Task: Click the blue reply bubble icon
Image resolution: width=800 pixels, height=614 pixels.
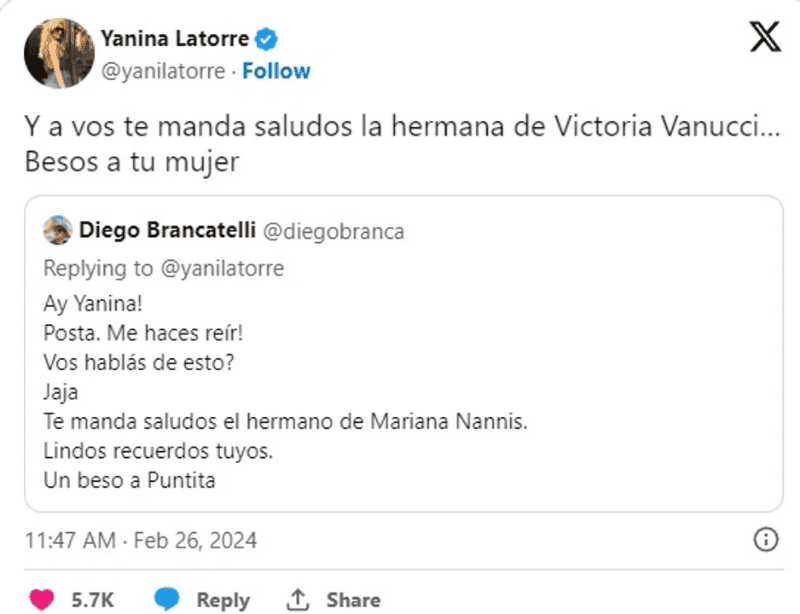Action: point(166,599)
